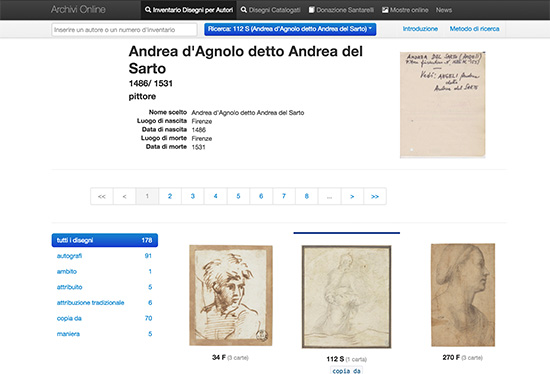Image resolution: width=550 pixels, height=374 pixels.
Task: Open the Archivi Online home link
Action: tap(78, 9)
